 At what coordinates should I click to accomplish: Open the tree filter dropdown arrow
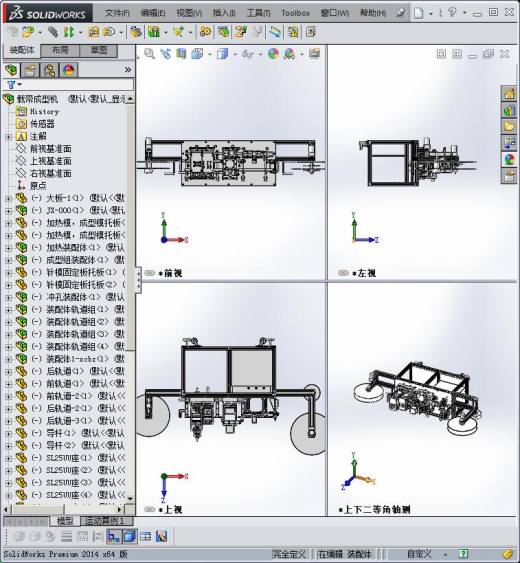click(19, 84)
